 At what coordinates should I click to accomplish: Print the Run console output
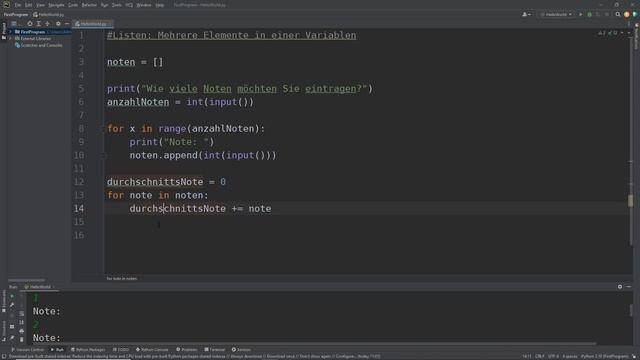pos(22,331)
